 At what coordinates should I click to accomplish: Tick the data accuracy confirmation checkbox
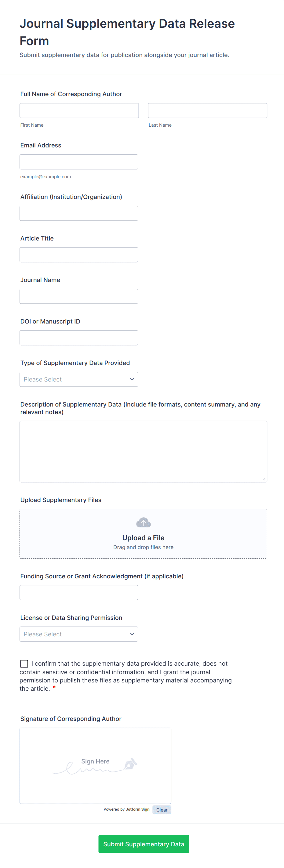(x=24, y=664)
